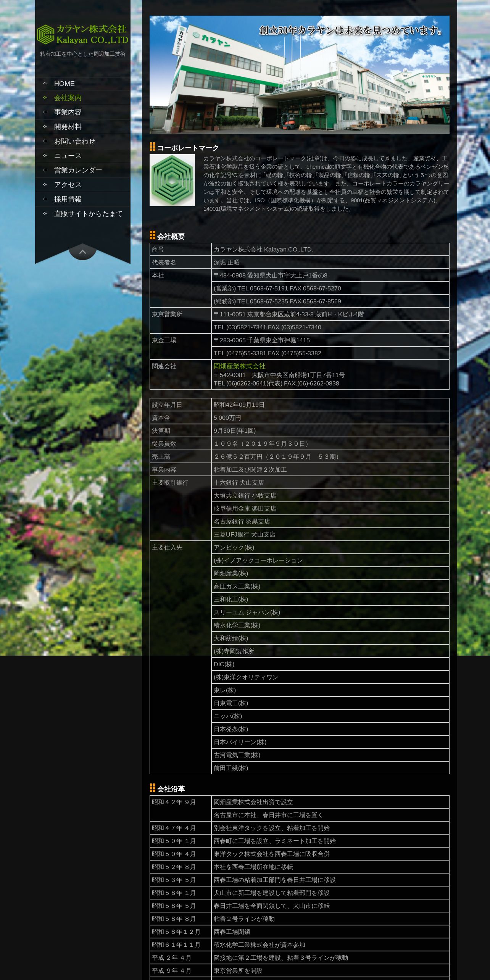Image resolution: width=490 pixels, height=980 pixels.
Task: Visit 直販サイトからたまて link
Action: tap(83, 214)
